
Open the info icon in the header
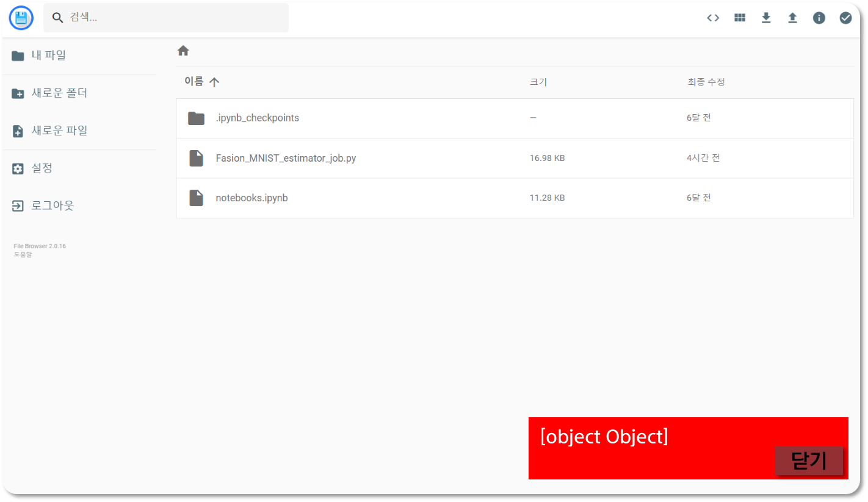(x=819, y=18)
